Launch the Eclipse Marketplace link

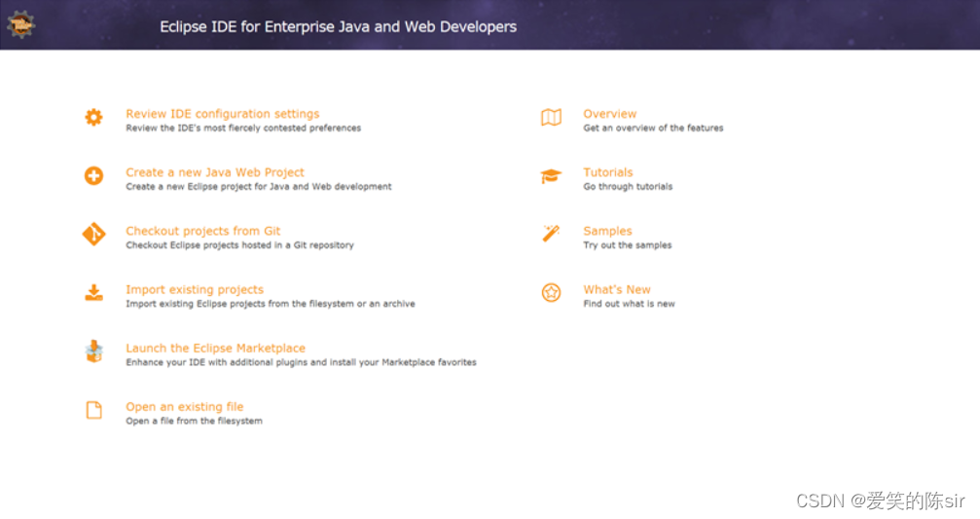point(216,349)
